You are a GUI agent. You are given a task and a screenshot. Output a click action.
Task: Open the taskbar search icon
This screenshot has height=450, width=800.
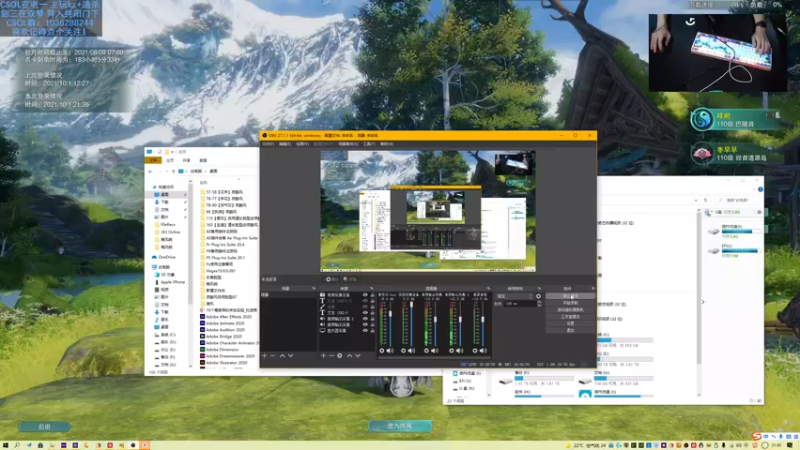pos(17,445)
